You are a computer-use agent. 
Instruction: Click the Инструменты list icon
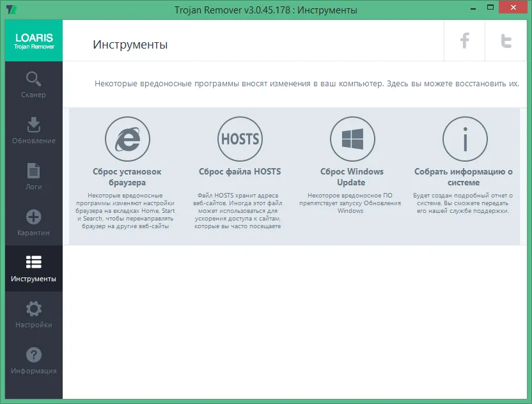pos(34,262)
